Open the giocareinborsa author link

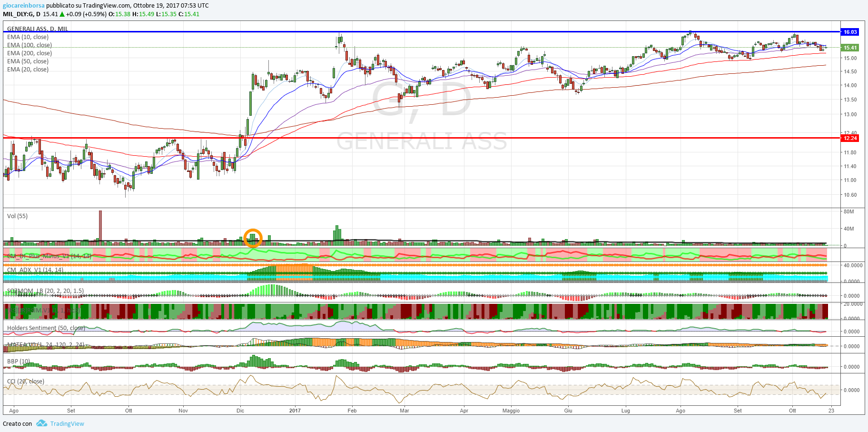[x=24, y=6]
